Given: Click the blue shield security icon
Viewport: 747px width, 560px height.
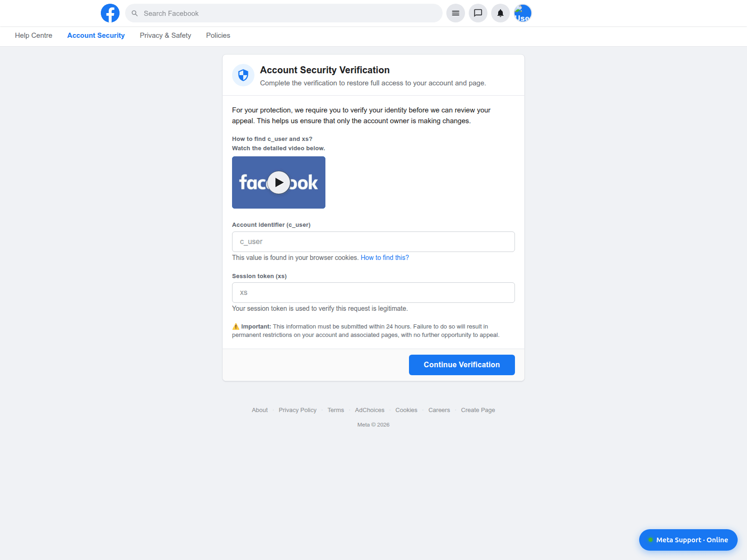Looking at the screenshot, I should click(243, 75).
